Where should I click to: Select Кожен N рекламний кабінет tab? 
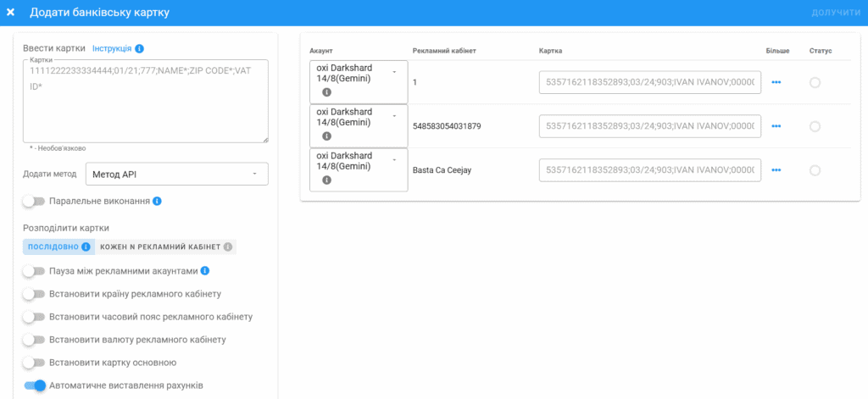pyautogui.click(x=165, y=247)
